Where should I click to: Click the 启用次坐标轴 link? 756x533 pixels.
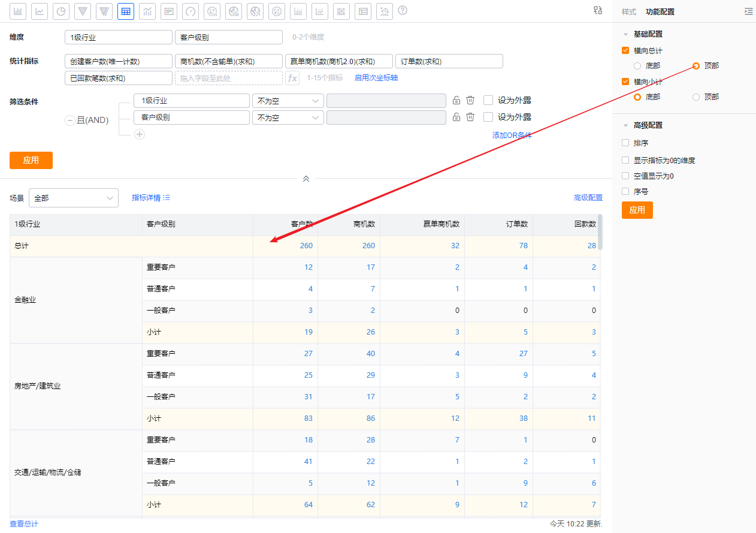(376, 78)
